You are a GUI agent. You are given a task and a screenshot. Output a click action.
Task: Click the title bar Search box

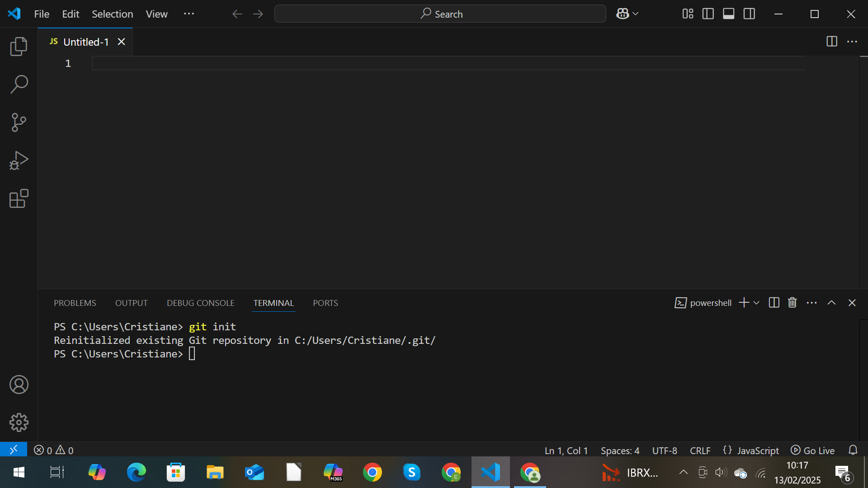[440, 14]
